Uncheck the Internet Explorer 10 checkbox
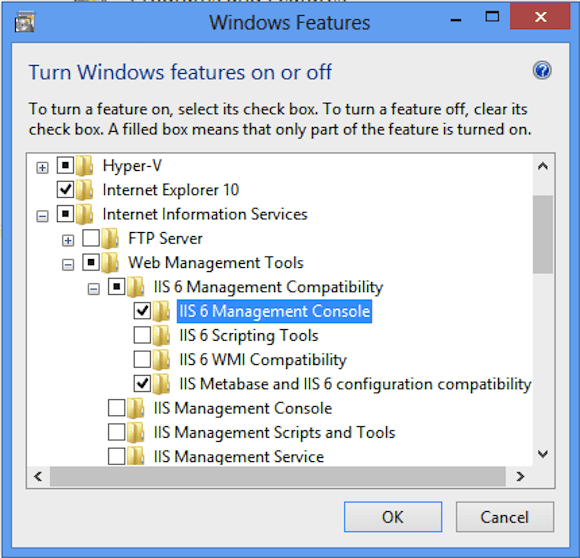 pos(65,189)
